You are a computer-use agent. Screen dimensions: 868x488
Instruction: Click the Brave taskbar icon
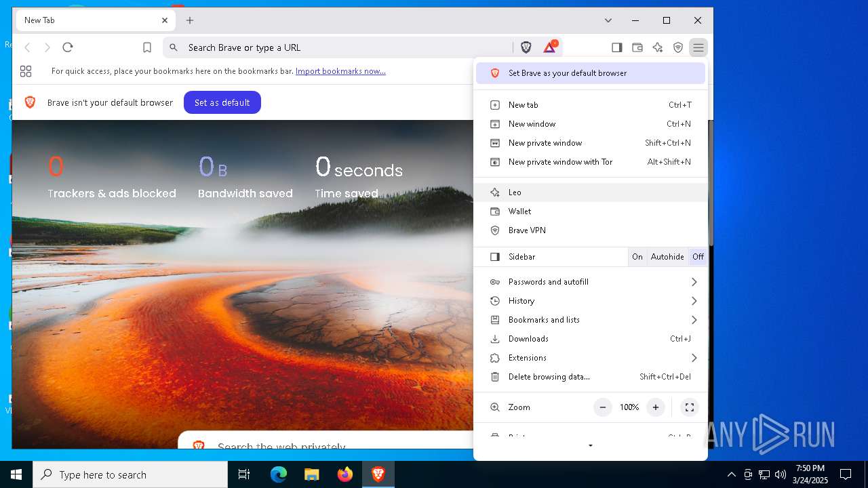(x=378, y=474)
